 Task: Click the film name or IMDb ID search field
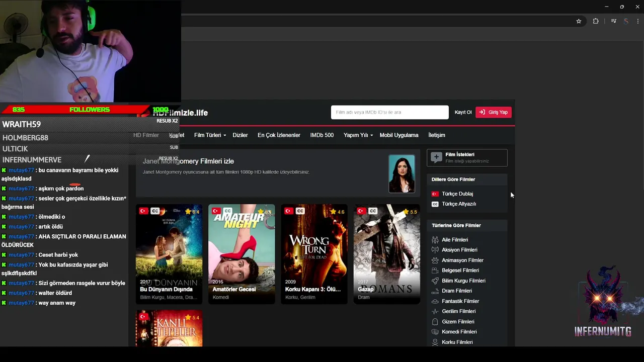point(389,112)
